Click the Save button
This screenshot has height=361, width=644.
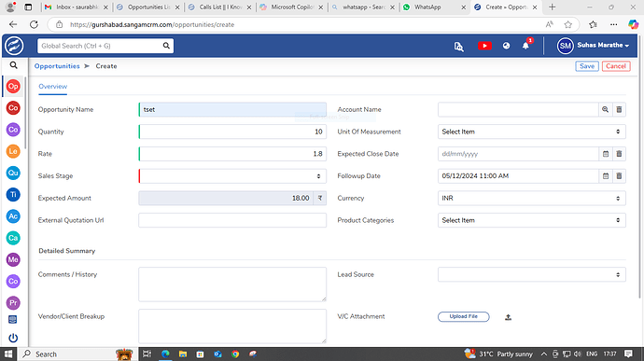587,66
